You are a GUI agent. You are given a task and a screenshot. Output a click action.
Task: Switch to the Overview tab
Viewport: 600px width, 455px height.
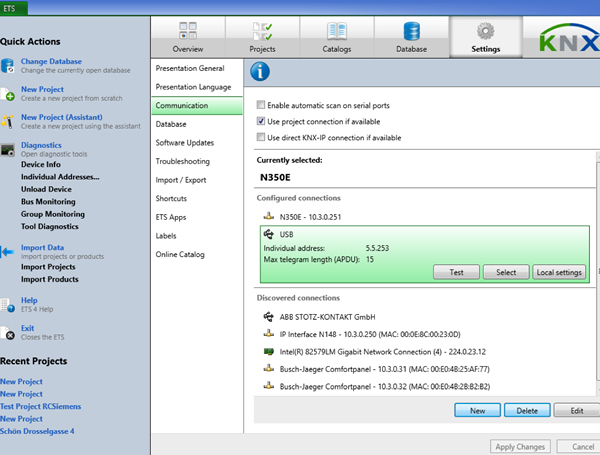pos(188,37)
